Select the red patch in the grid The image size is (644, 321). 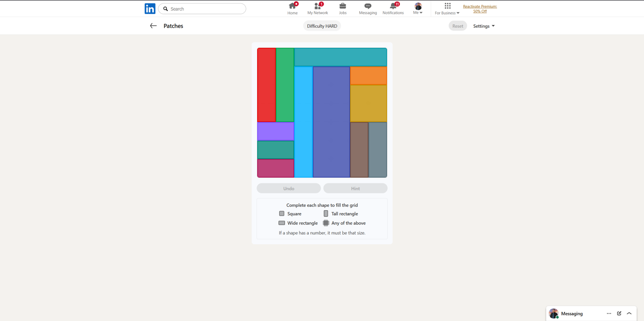pos(266,85)
